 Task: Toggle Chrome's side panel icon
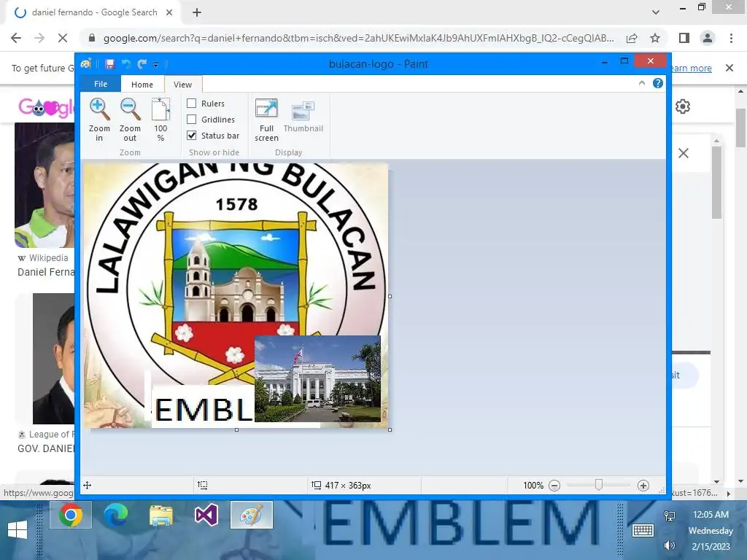684,38
